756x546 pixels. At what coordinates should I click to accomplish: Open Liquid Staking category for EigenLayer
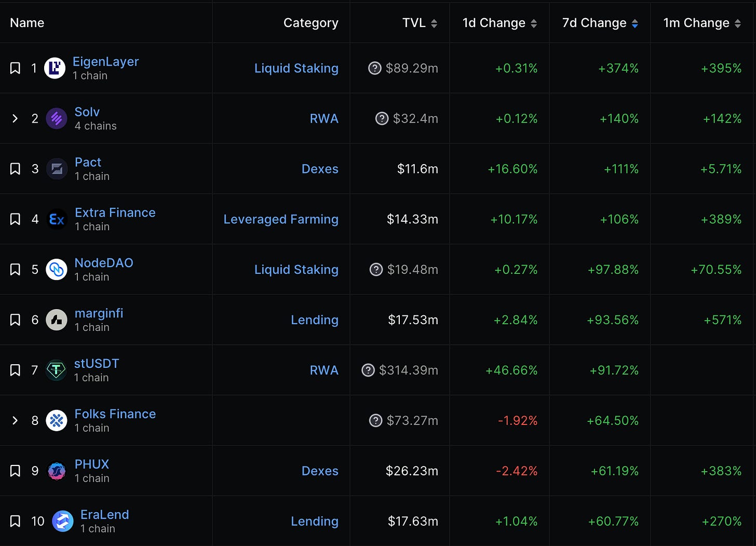click(296, 69)
